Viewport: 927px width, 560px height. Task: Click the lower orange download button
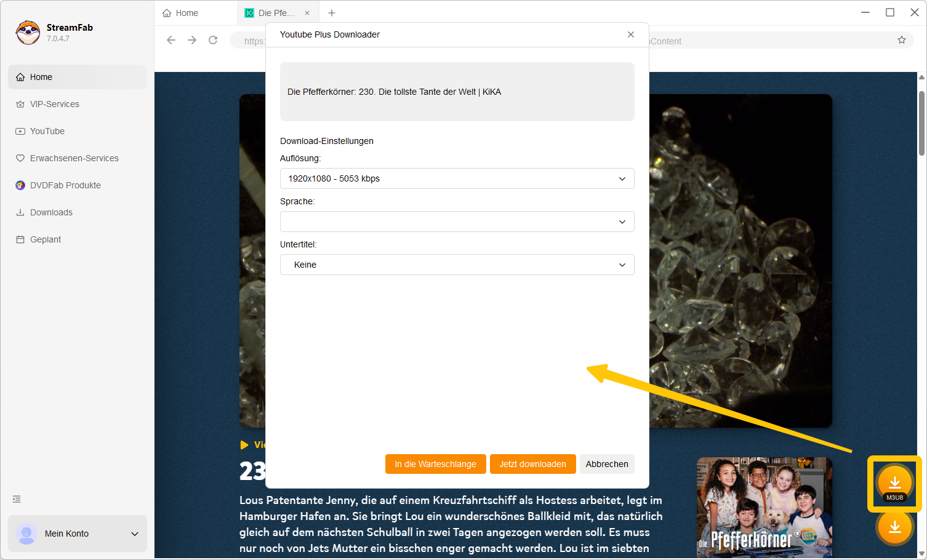point(895,527)
